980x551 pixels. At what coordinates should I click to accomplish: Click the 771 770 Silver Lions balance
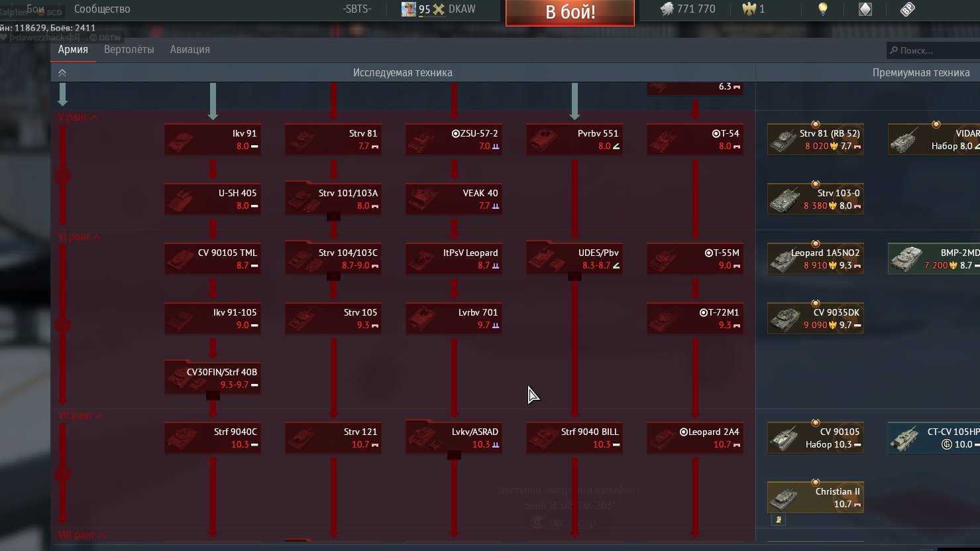coord(696,9)
